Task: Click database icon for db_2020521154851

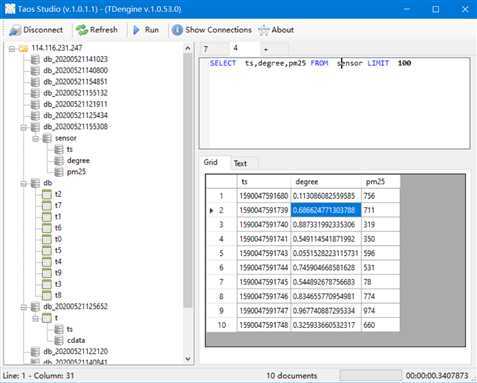Action: point(35,82)
